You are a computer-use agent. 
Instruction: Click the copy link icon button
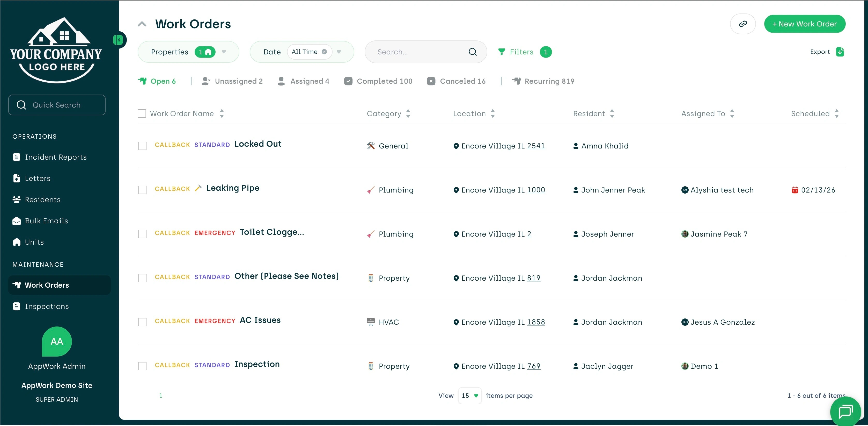tap(743, 24)
